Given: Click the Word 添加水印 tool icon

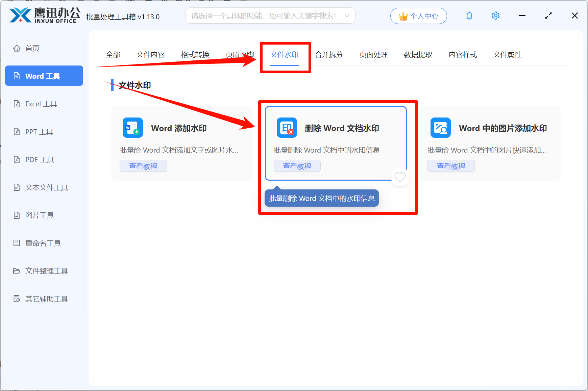Looking at the screenshot, I should pyautogui.click(x=132, y=128).
